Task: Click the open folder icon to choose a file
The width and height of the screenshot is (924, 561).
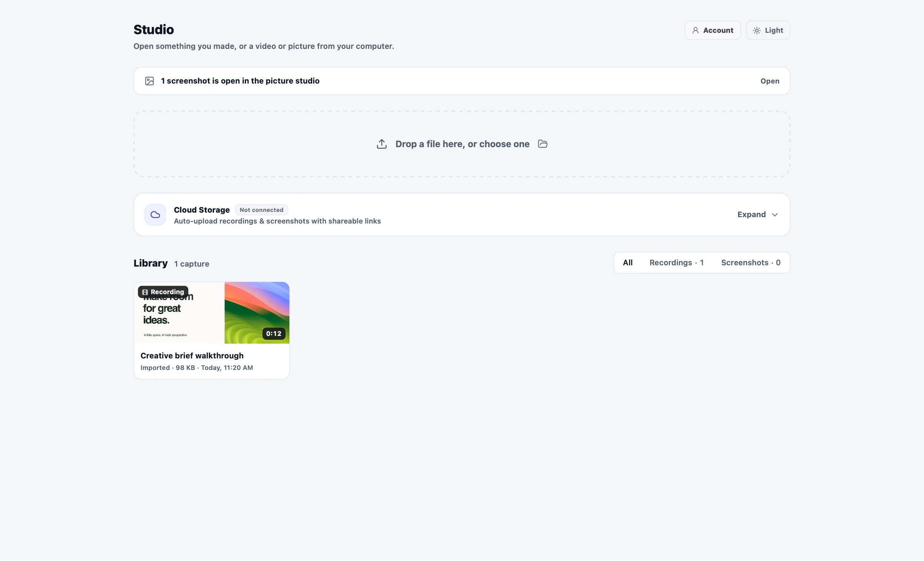Action: coord(543,144)
